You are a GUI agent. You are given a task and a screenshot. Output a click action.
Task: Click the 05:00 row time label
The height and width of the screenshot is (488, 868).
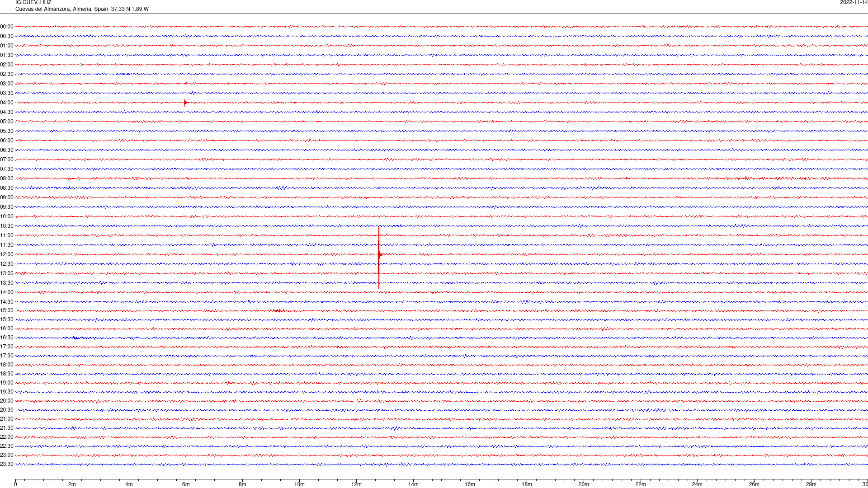coord(7,122)
